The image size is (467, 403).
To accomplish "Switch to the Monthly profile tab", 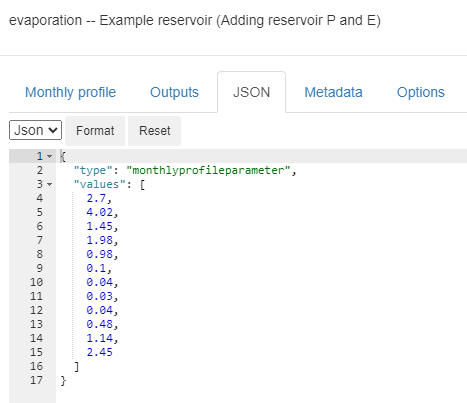I will [70, 92].
